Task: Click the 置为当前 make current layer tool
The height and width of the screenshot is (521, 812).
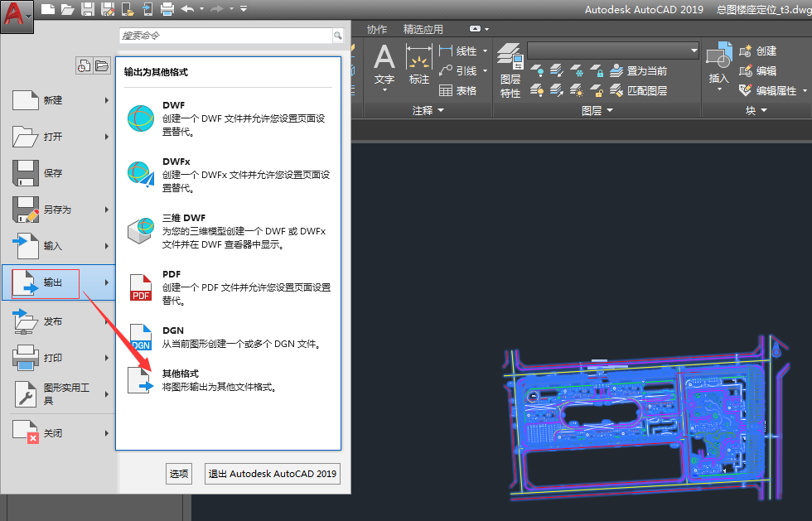Action: point(639,71)
